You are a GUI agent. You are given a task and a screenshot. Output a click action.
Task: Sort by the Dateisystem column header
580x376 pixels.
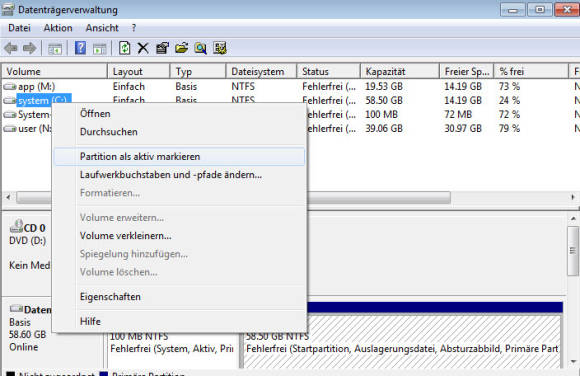coord(261,71)
